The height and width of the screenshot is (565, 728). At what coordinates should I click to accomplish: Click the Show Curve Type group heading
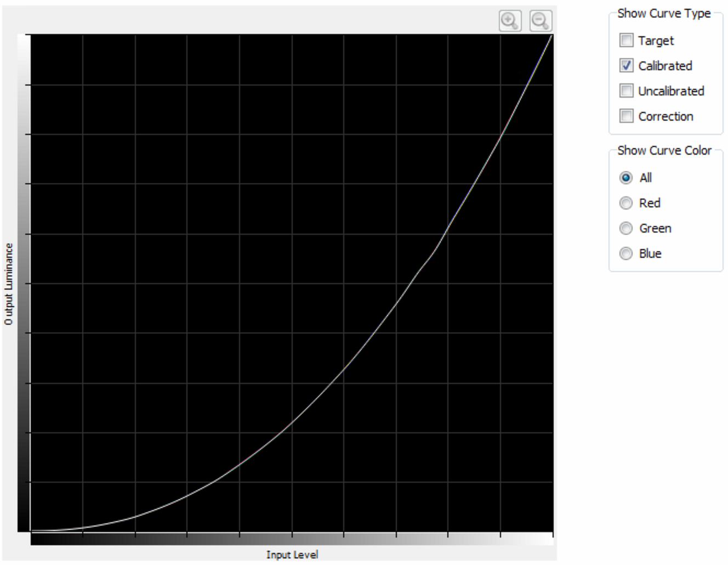point(663,14)
